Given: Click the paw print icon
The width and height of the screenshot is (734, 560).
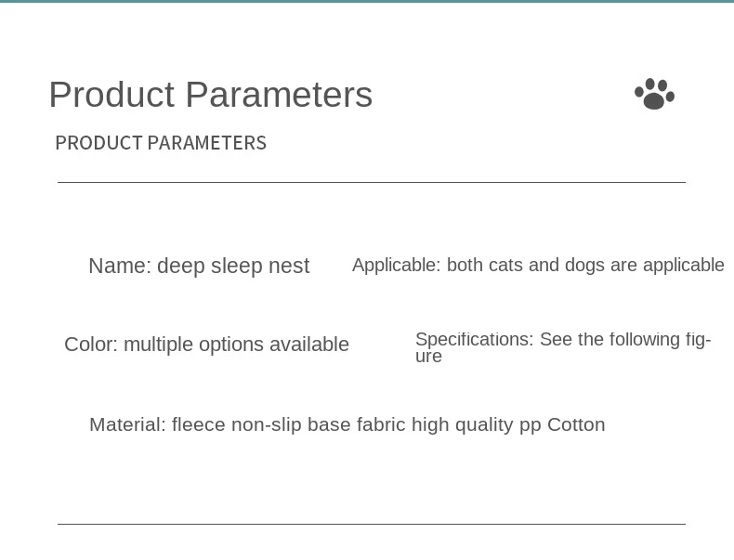Looking at the screenshot, I should 654,94.
